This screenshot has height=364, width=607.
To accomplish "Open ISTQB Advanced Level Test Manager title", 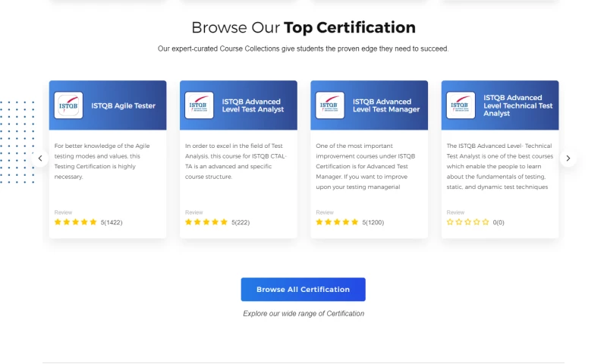I will click(x=386, y=105).
